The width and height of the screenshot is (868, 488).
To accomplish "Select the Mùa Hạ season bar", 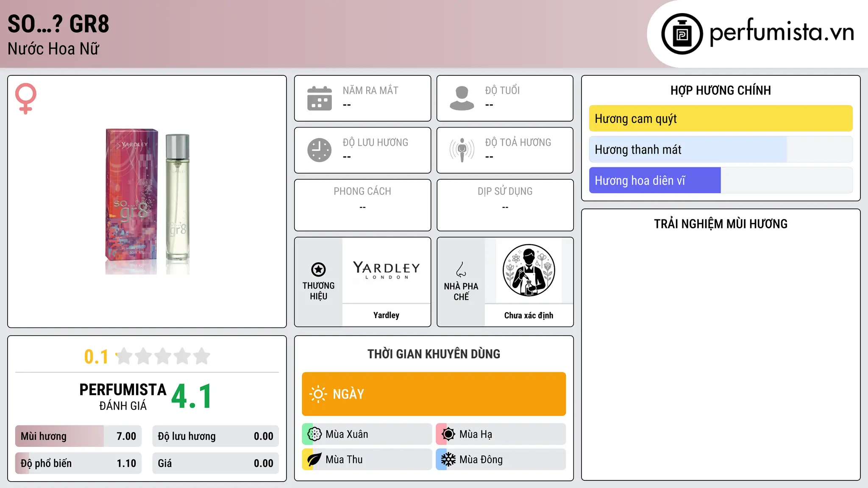I will click(501, 434).
